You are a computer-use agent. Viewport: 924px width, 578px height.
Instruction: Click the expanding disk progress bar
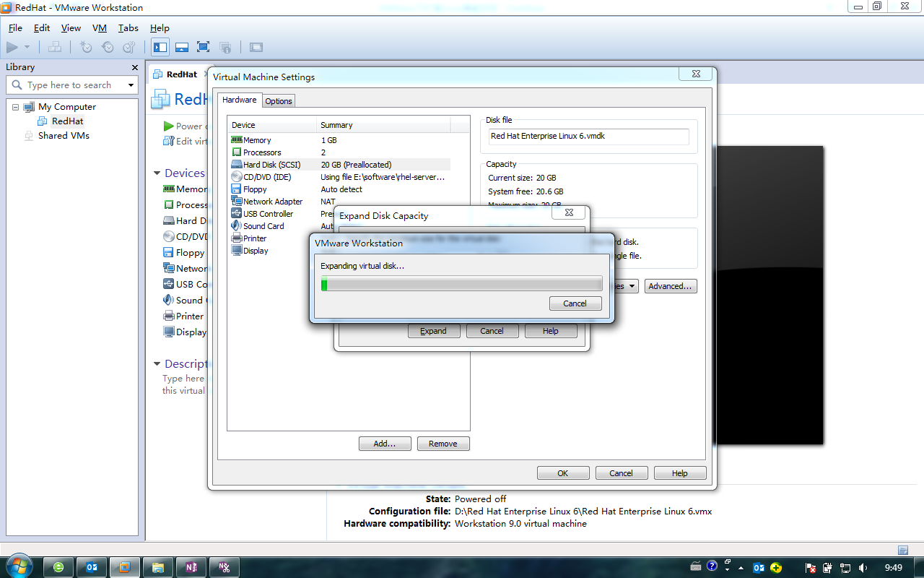click(461, 284)
